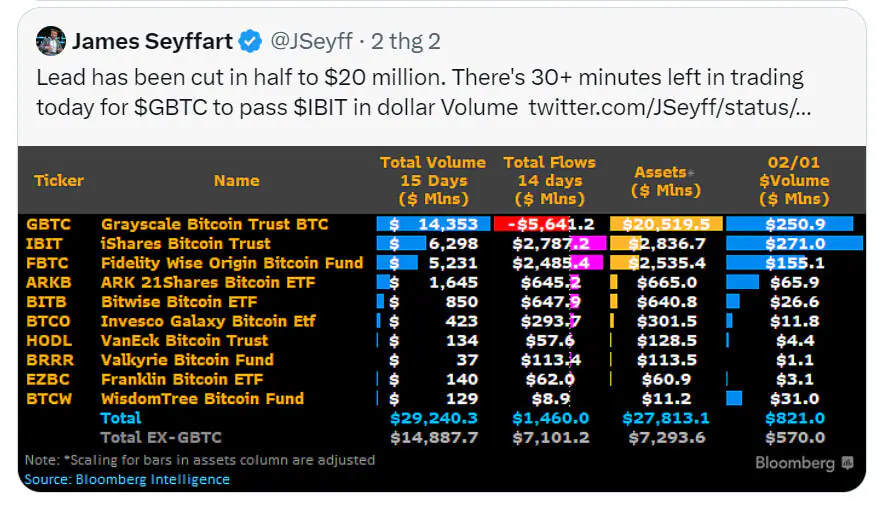Click the red GBTC flows bar
The width and height of the screenshot is (887, 511).
click(530, 224)
